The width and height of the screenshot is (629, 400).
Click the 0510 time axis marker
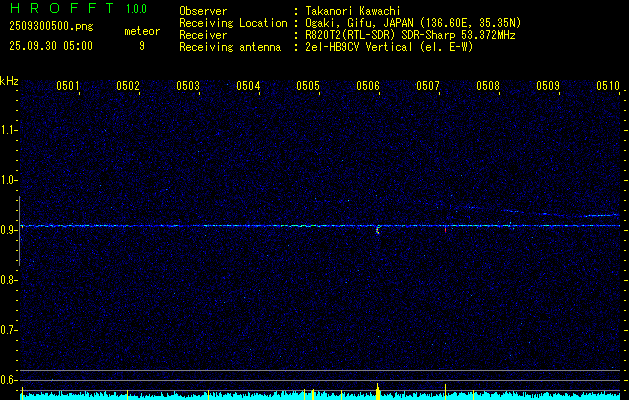[608, 86]
